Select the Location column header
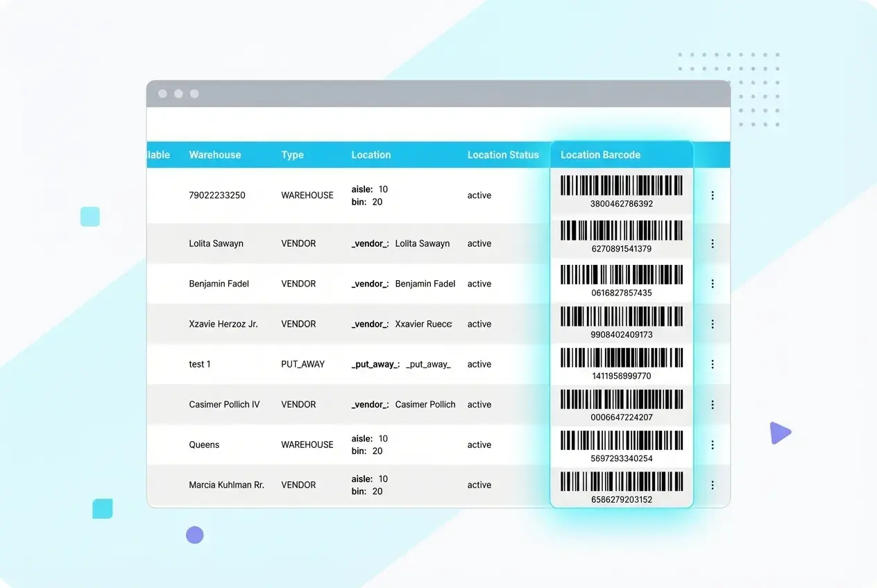Viewport: 877px width, 588px height. [x=371, y=155]
